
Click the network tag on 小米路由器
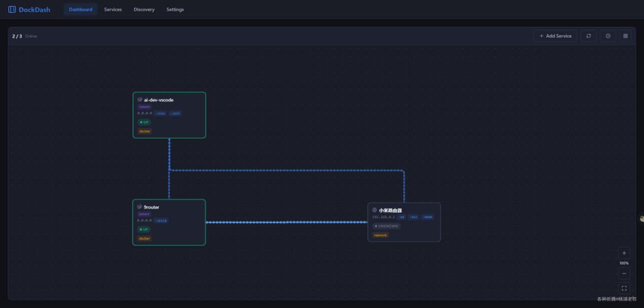coord(380,235)
